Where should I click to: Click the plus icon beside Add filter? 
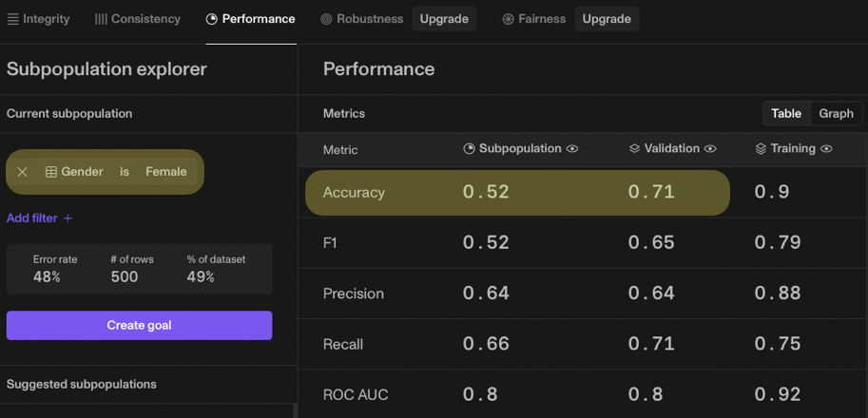click(68, 218)
